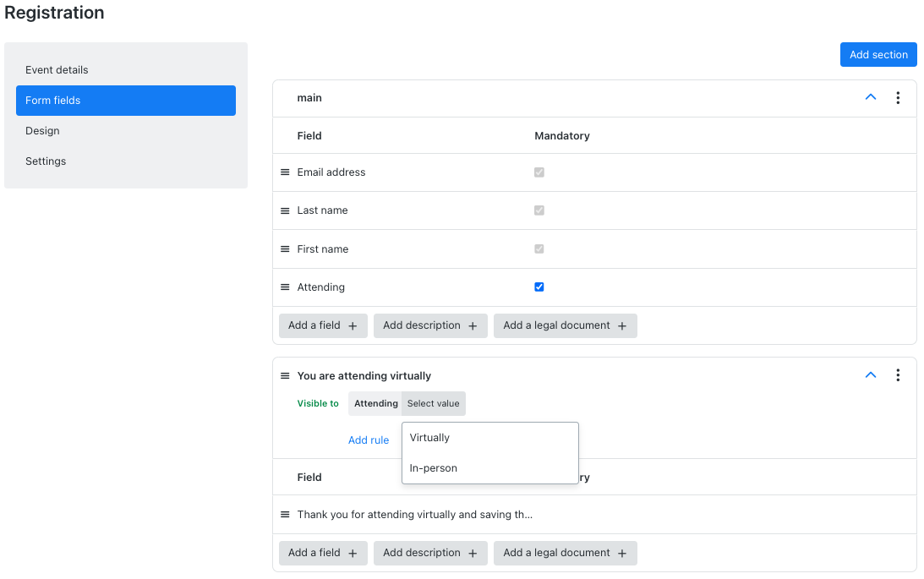The image size is (924, 579).
Task: Click Add a field in virtual section
Action: pyautogui.click(x=323, y=553)
